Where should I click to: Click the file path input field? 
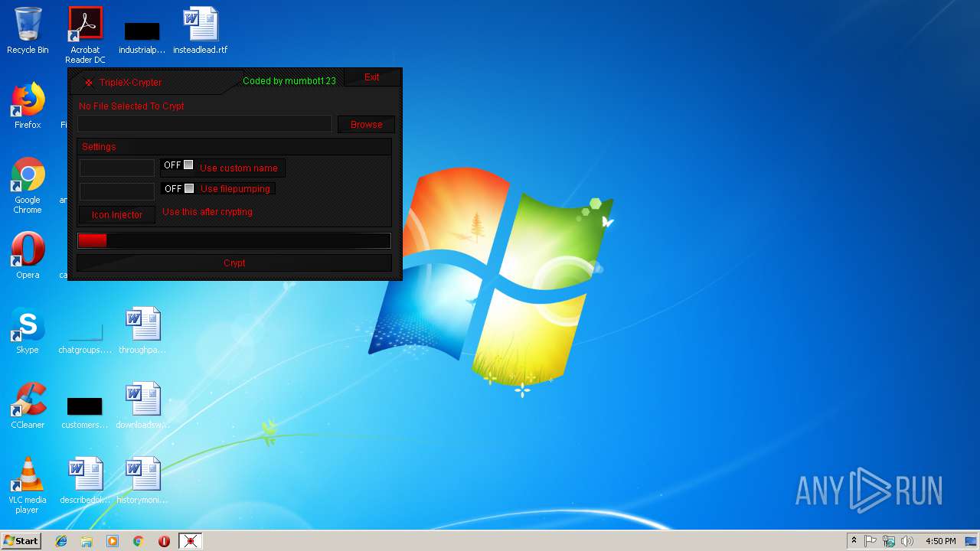pyautogui.click(x=204, y=124)
